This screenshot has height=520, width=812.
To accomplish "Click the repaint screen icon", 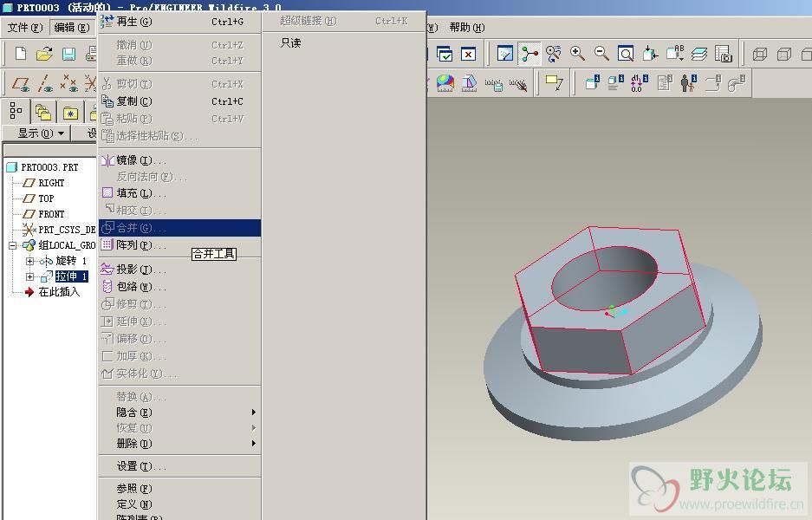I will [x=505, y=54].
